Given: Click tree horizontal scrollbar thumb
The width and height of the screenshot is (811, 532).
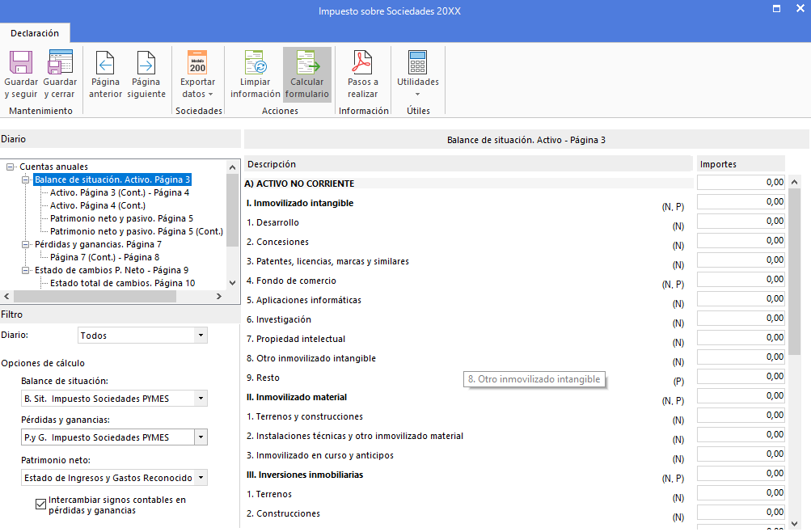Looking at the screenshot, I should click(x=95, y=297).
